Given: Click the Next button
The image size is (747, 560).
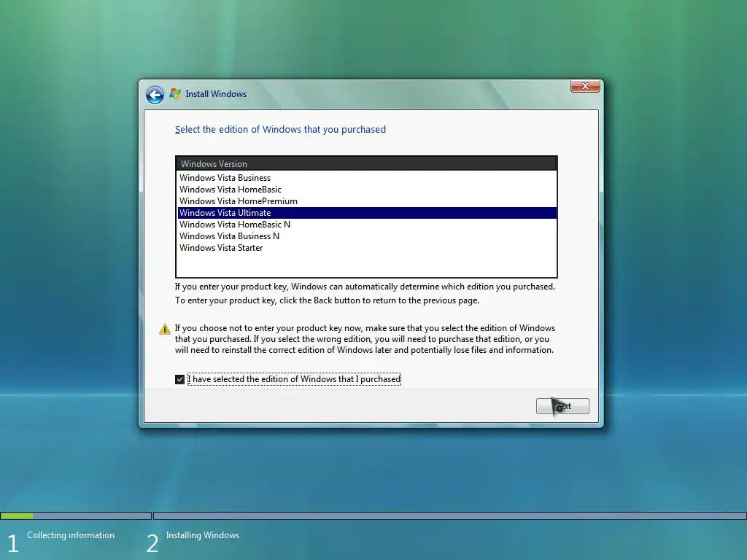Looking at the screenshot, I should point(562,406).
